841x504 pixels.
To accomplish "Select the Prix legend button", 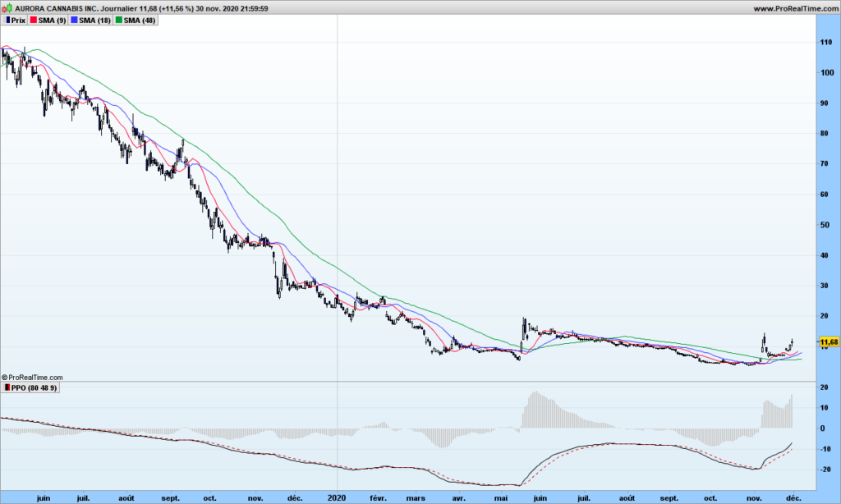I will tap(15, 21).
